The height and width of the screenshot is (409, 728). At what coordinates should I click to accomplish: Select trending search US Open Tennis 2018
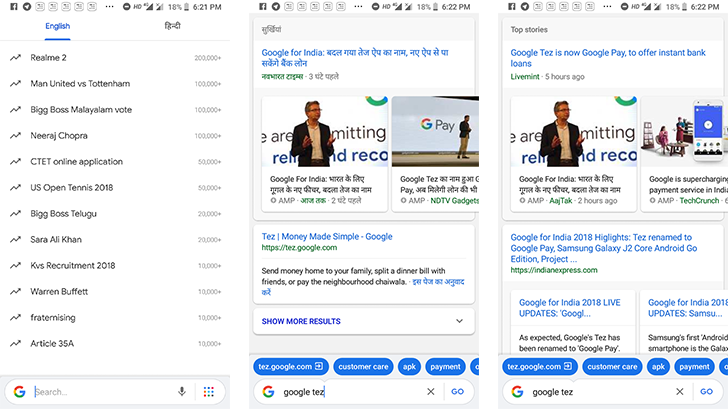[115, 188]
